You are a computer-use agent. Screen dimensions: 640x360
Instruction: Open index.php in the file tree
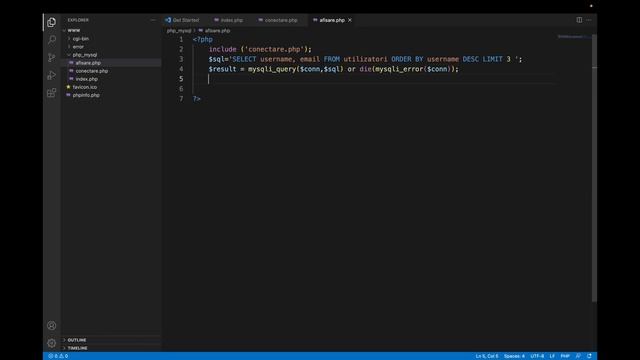point(86,79)
